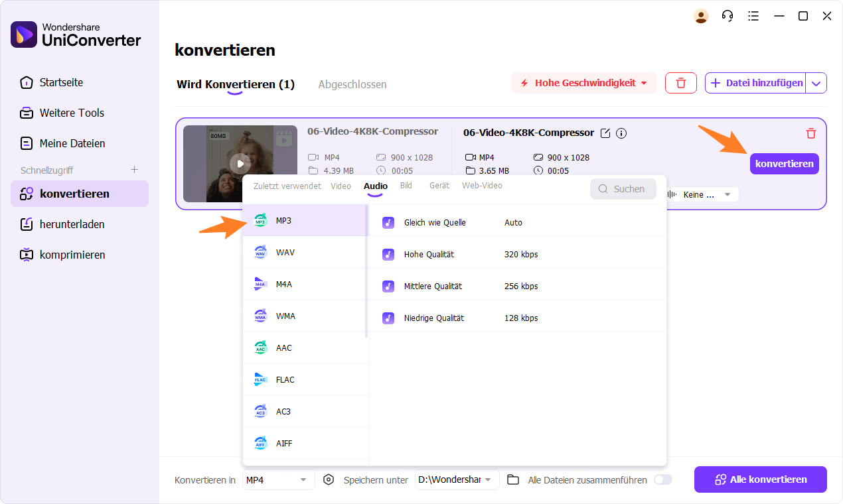Expand the Datei hinzufügen dropdown arrow
The width and height of the screenshot is (843, 504).
pos(816,83)
